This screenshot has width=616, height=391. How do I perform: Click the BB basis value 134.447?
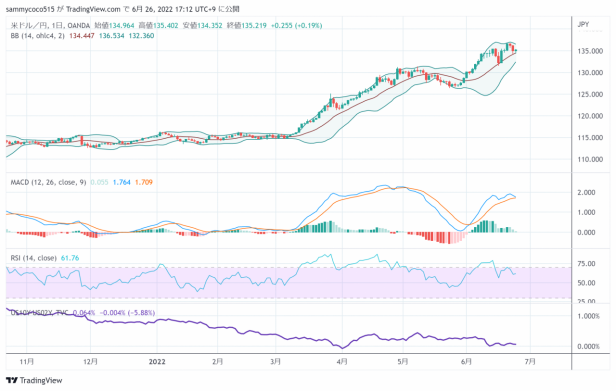point(82,36)
